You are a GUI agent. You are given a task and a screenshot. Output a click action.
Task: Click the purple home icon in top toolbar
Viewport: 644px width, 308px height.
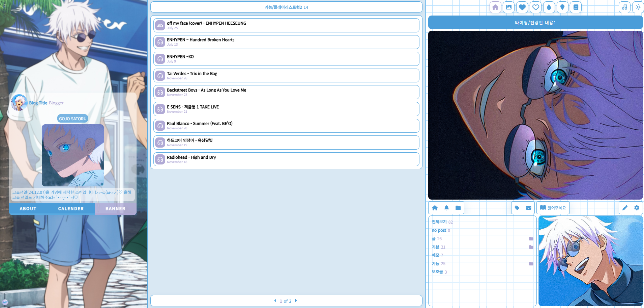coord(495,7)
